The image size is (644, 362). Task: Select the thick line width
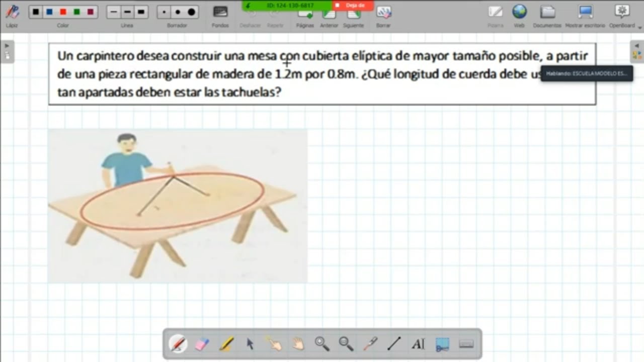pyautogui.click(x=141, y=12)
